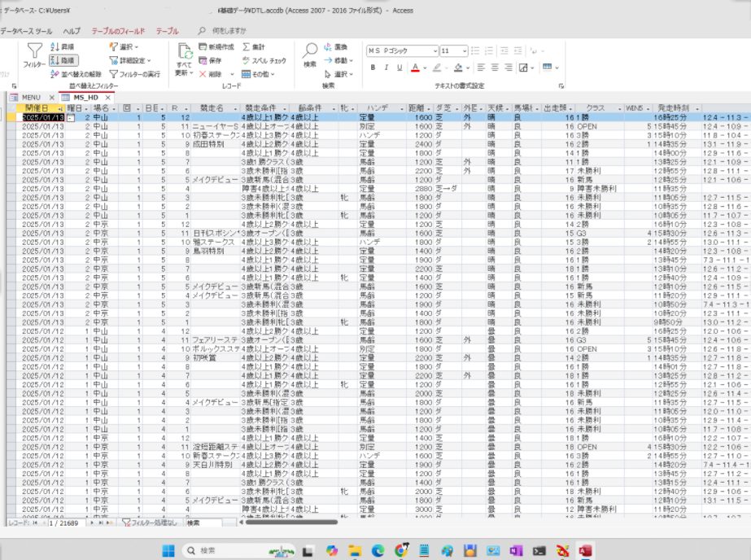The width and height of the screenshot is (751, 560).
Task: Click the large Filter funnel icon
Action: [34, 52]
